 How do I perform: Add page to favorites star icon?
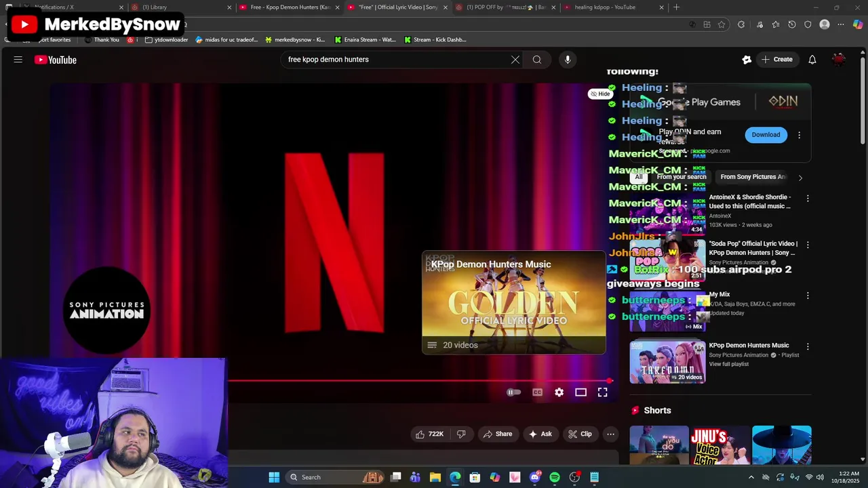pos(722,24)
